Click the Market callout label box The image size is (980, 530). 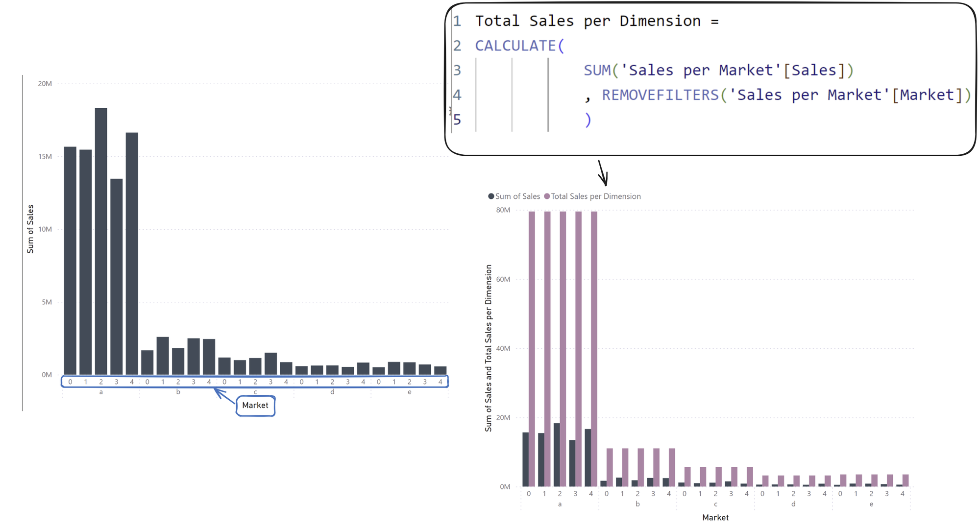255,406
